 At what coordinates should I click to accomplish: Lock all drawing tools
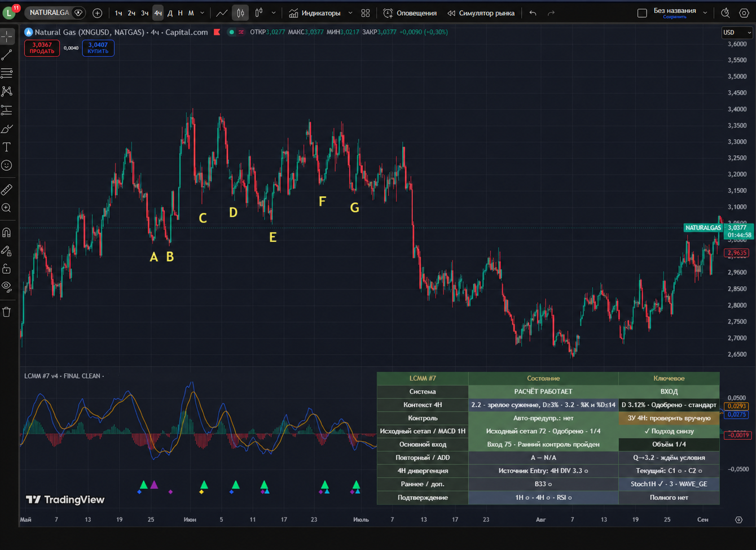7,268
